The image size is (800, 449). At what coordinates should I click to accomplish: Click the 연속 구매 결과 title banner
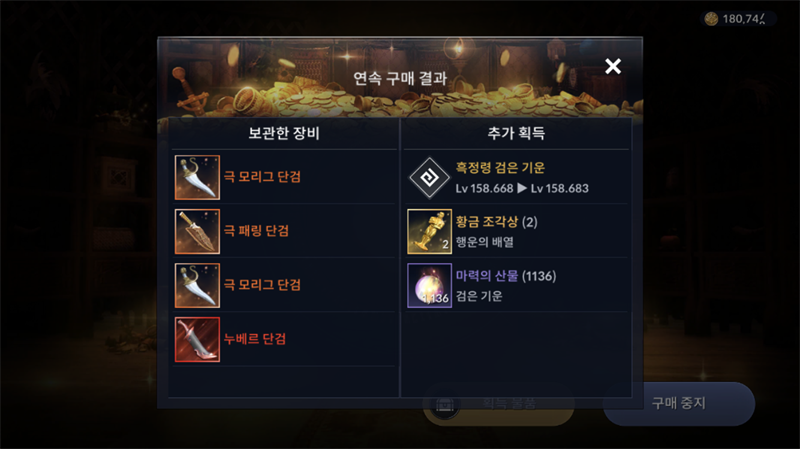tap(400, 78)
